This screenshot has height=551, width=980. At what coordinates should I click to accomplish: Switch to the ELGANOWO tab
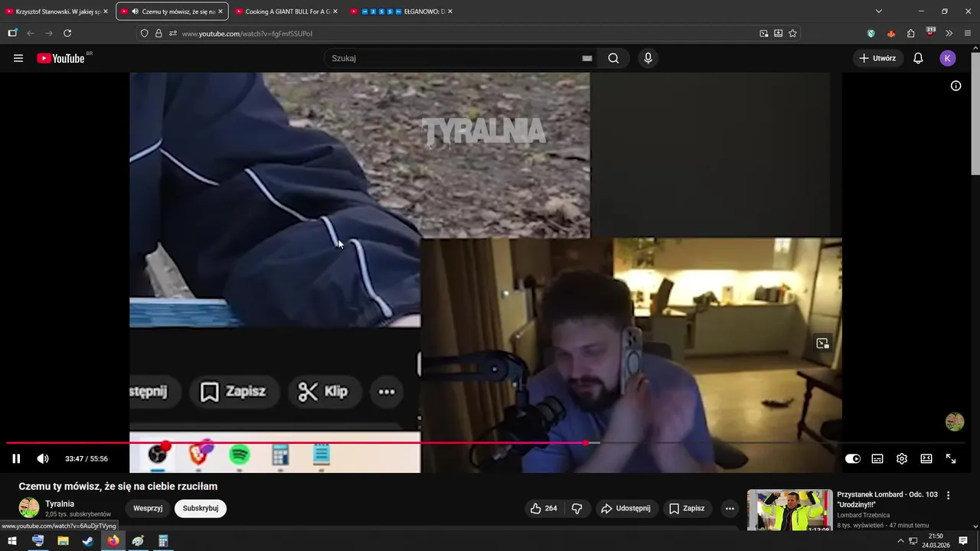[402, 11]
